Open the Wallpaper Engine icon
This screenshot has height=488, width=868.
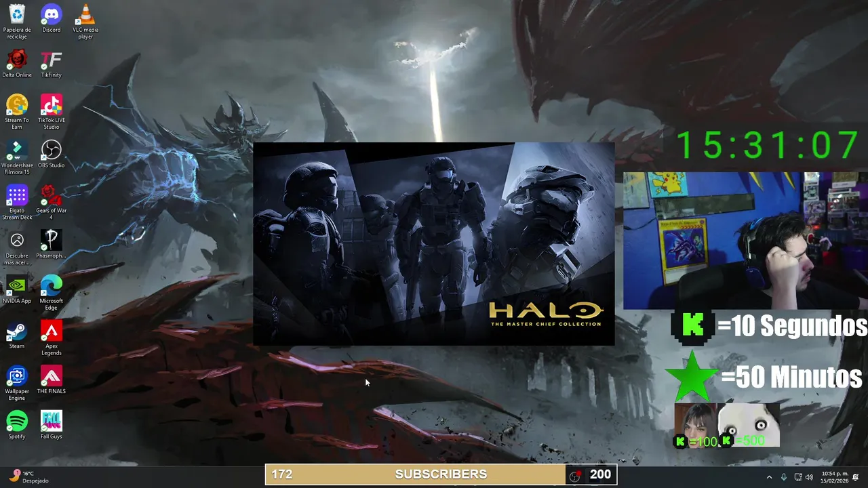click(x=17, y=383)
